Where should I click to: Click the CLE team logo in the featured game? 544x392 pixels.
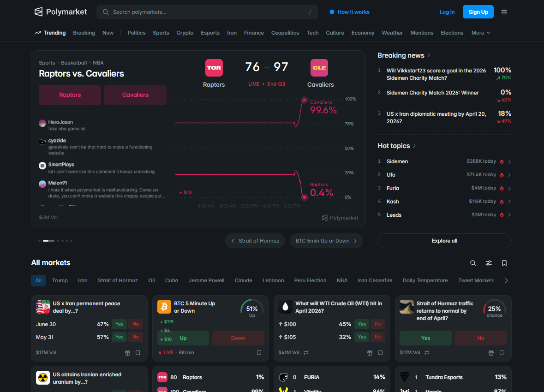tap(319, 68)
